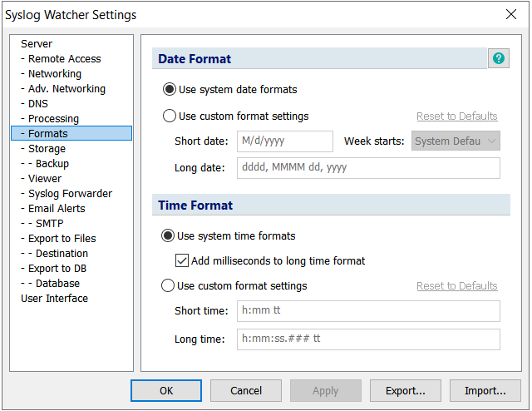This screenshot has height=411, width=532.
Task: Select the Formats settings entry
Action: [x=71, y=133]
